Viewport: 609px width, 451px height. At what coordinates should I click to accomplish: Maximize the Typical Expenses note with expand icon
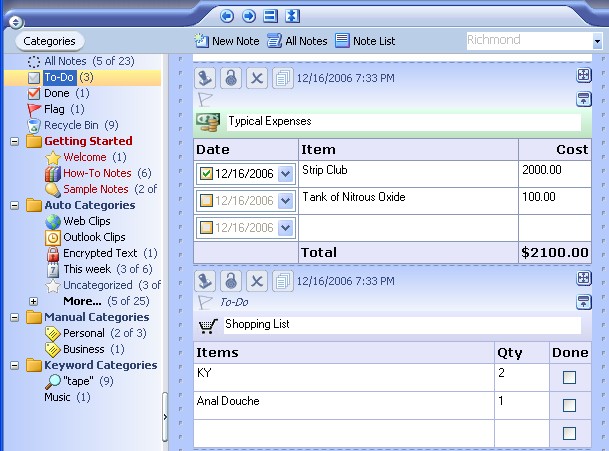pyautogui.click(x=584, y=76)
